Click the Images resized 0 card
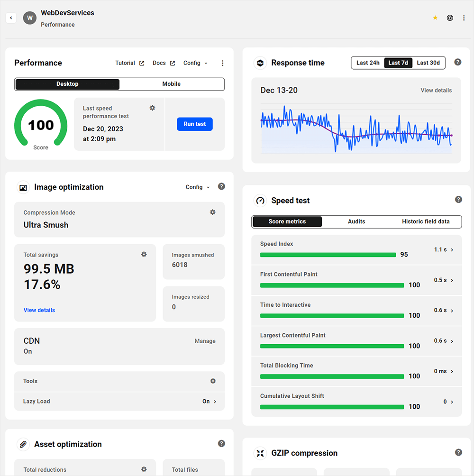 pyautogui.click(x=193, y=304)
